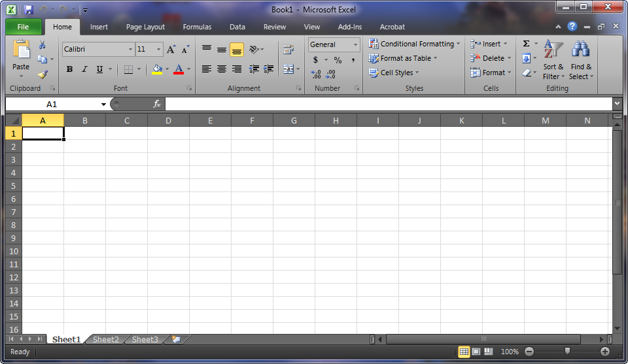Click the Format Painter brush icon
This screenshot has width=628, height=364.
(43, 74)
